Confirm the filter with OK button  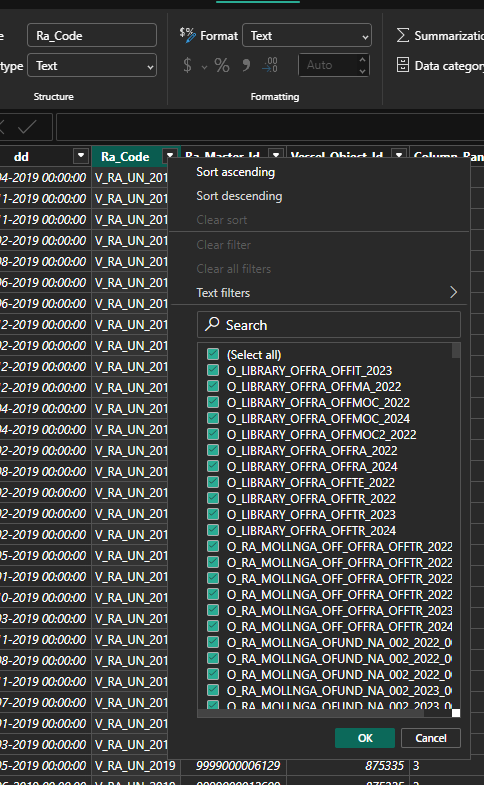pyautogui.click(x=365, y=738)
